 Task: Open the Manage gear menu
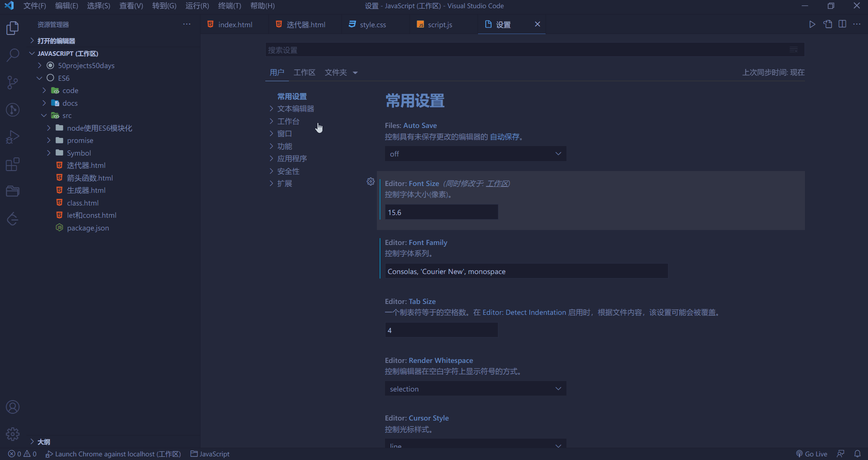point(13,434)
